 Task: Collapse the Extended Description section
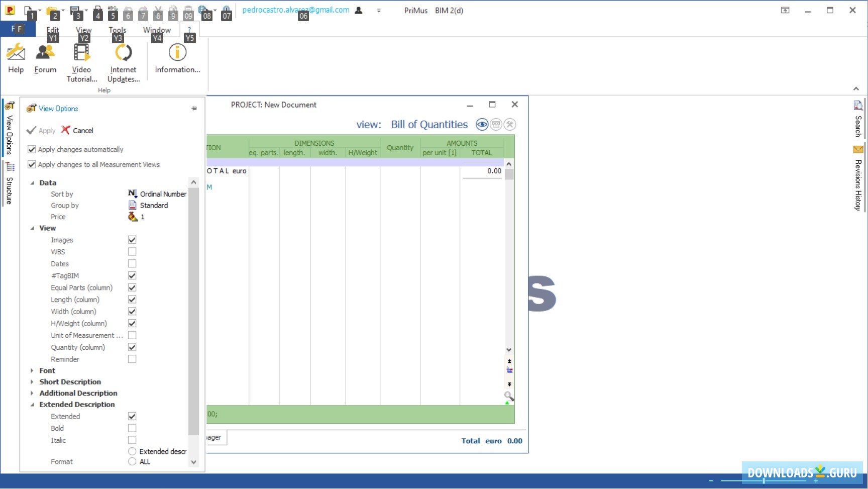pyautogui.click(x=32, y=405)
